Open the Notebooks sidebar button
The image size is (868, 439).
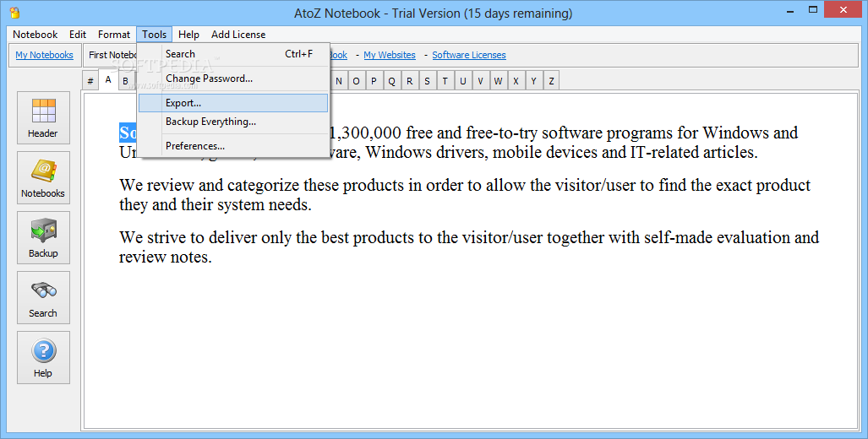pos(43,177)
